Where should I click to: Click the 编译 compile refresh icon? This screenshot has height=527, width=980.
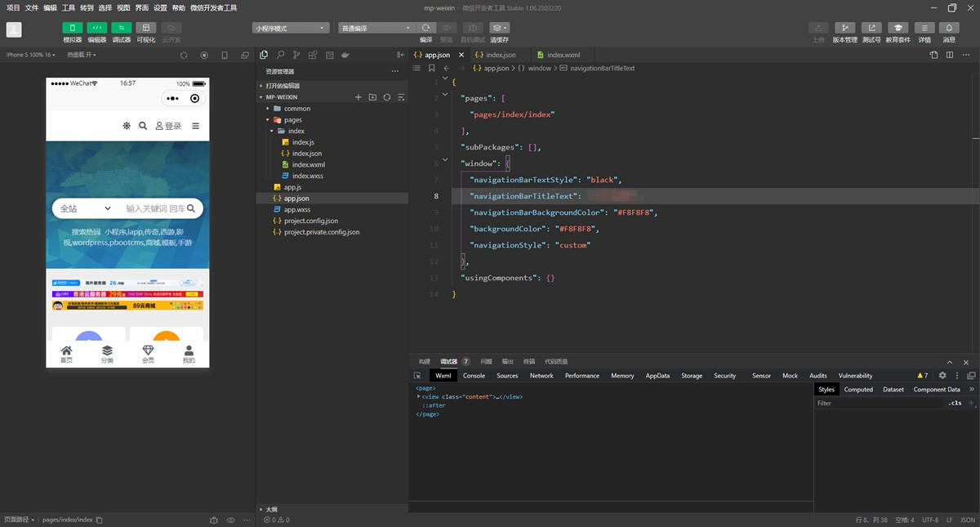(x=425, y=28)
